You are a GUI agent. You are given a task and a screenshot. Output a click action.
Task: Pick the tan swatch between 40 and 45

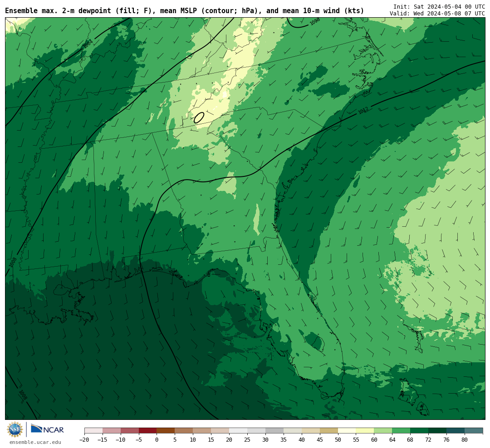tap(311, 431)
